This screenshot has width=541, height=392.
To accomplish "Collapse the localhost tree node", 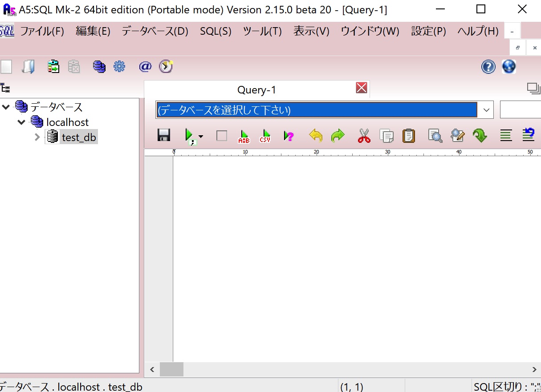I will click(21, 122).
